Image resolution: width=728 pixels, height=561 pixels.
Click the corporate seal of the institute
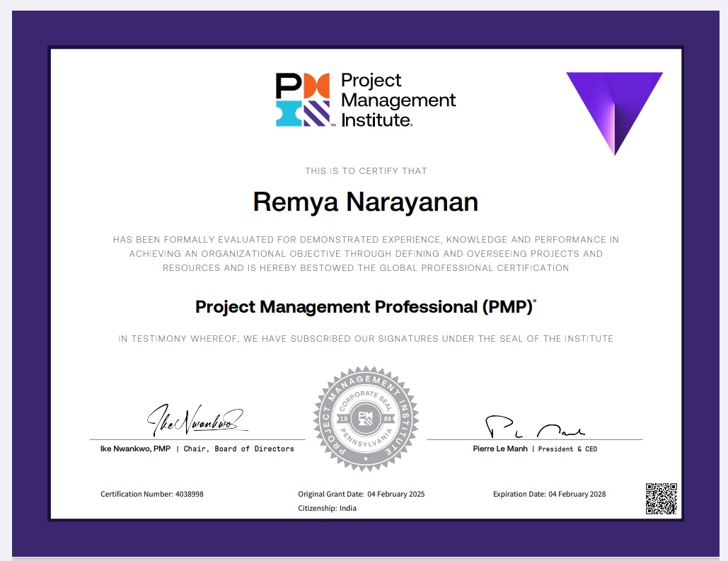[366, 418]
